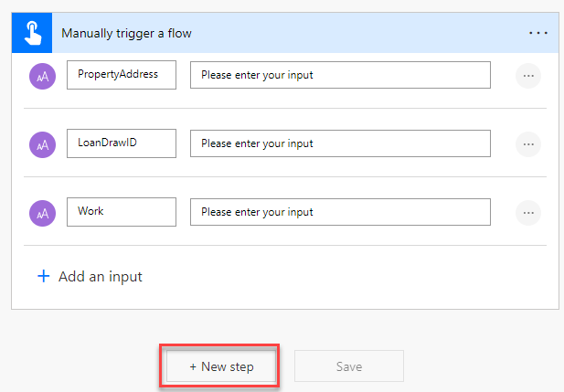Screen dimensions: 564x392
Task: Click the input description field for Work
Action: (340, 212)
